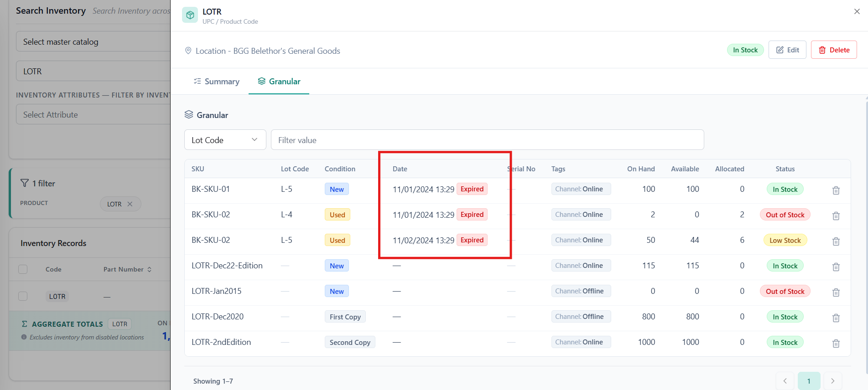Click the Expired badge in BK-SKU-01 row
The height and width of the screenshot is (390, 868).
[x=472, y=189]
